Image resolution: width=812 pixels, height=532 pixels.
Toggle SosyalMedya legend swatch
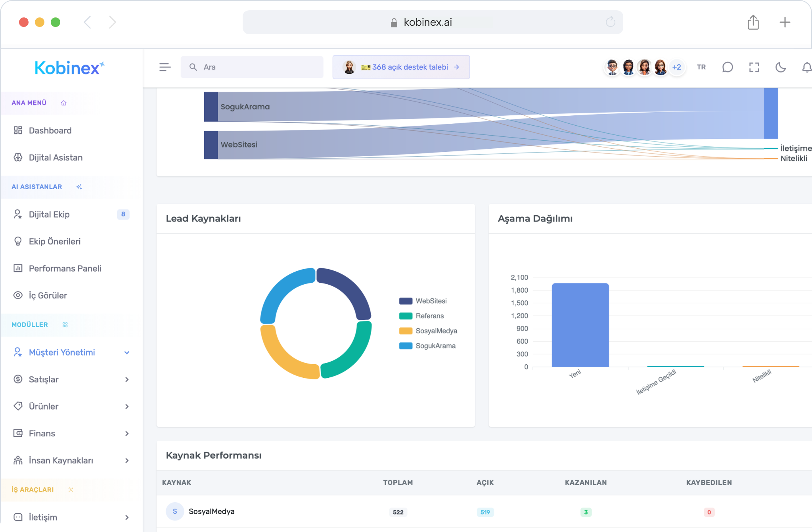[x=406, y=331]
